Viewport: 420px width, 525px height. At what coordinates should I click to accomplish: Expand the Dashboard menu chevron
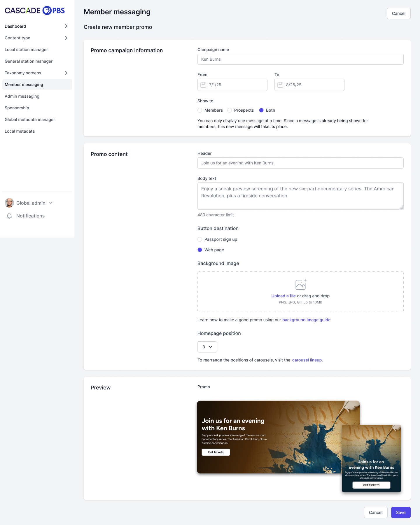66,26
